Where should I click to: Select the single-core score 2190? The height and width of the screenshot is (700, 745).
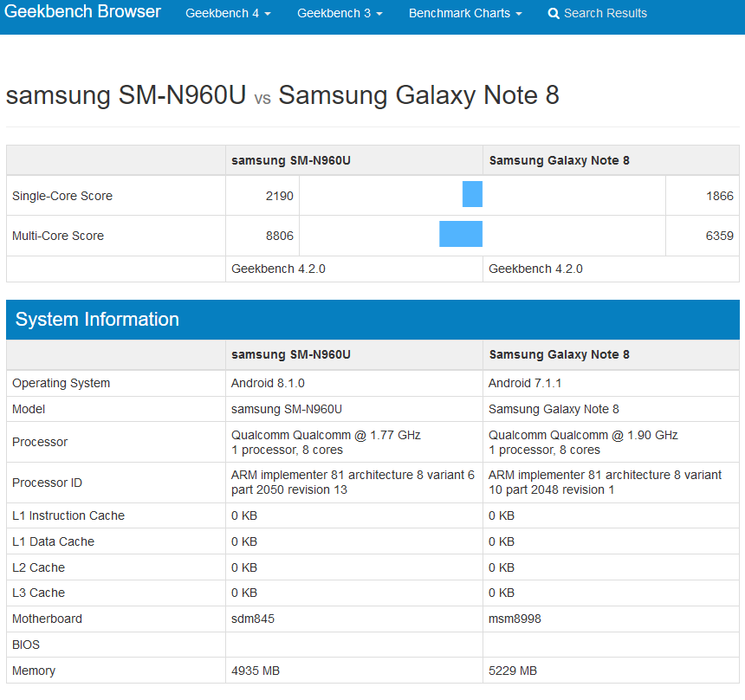279,196
